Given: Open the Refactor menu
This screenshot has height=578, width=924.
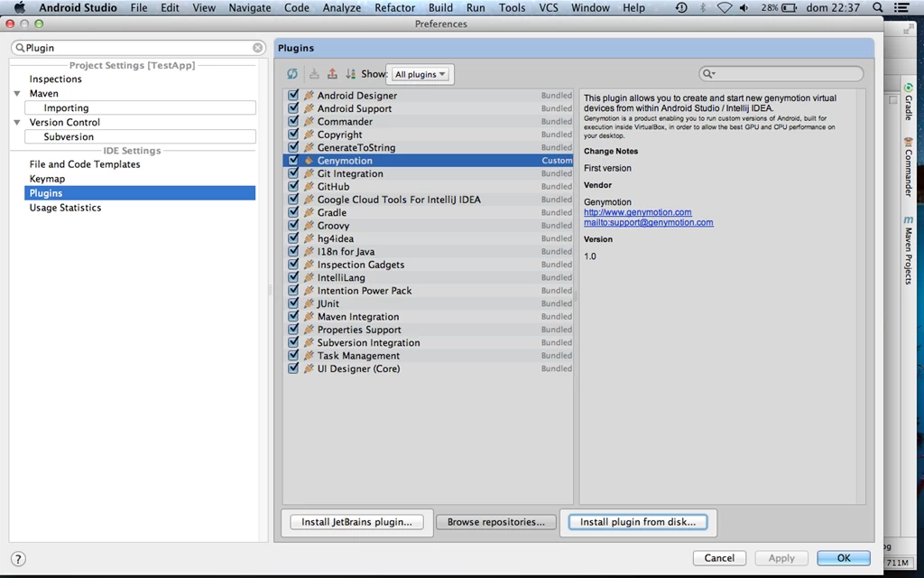Looking at the screenshot, I should 395,7.
